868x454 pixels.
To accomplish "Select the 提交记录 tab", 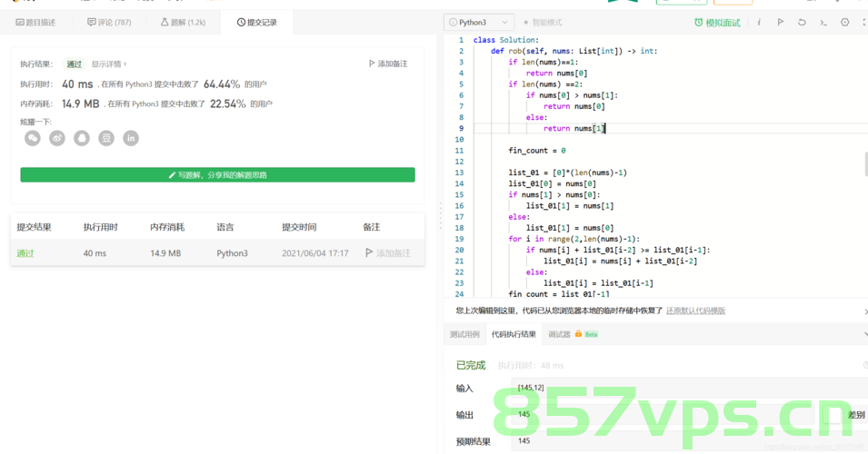I will [257, 23].
